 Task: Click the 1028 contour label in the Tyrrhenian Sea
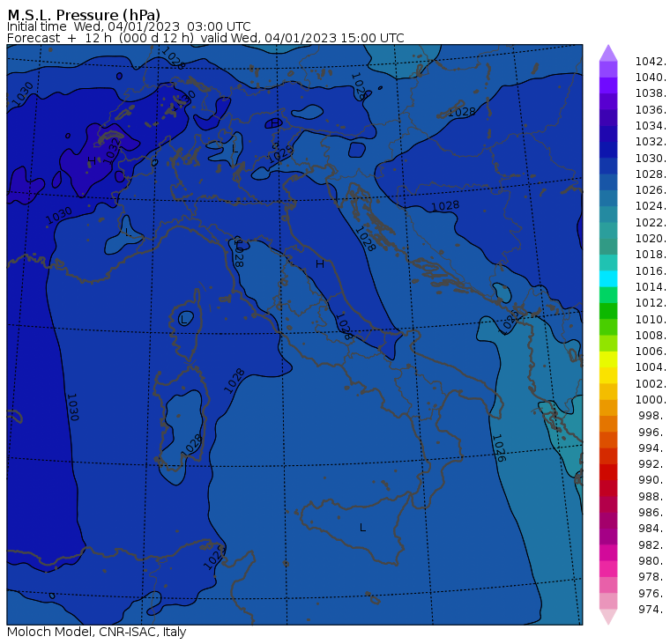234,381
